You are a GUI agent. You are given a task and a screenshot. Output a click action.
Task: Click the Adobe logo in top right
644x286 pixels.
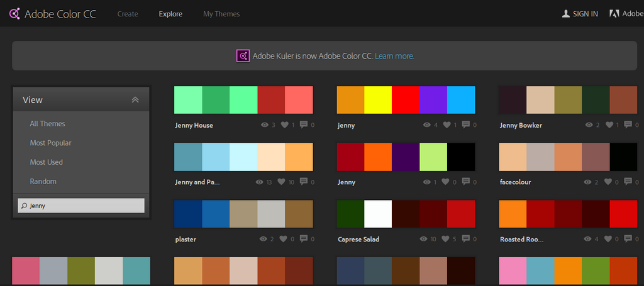(x=613, y=13)
